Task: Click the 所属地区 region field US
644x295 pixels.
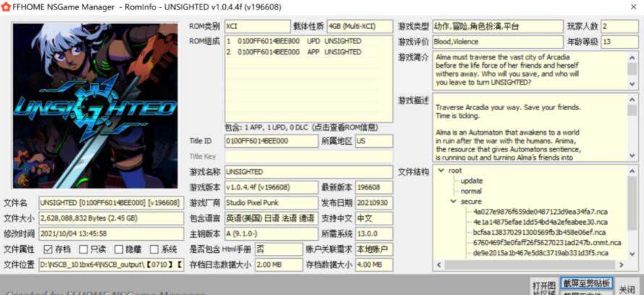Action: (374, 141)
